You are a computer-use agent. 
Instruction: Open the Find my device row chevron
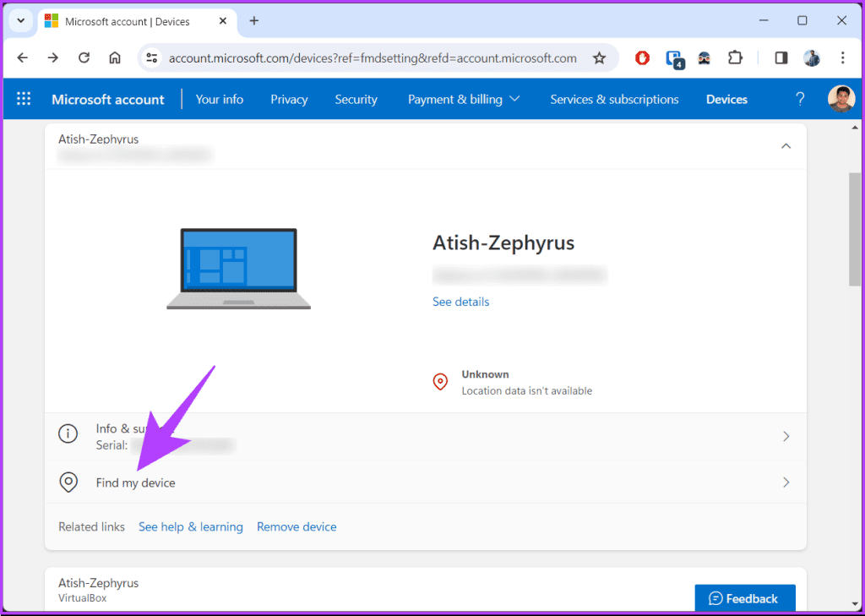(x=786, y=482)
